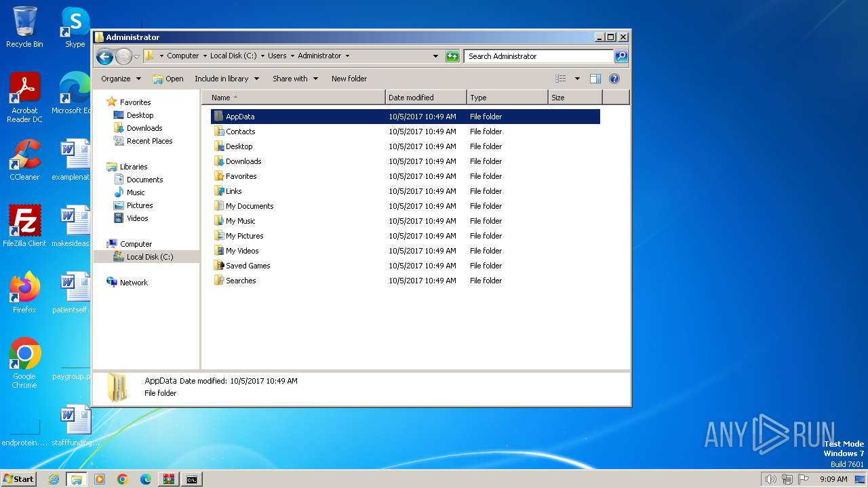Click the command prompt taskbar icon

tap(192, 479)
